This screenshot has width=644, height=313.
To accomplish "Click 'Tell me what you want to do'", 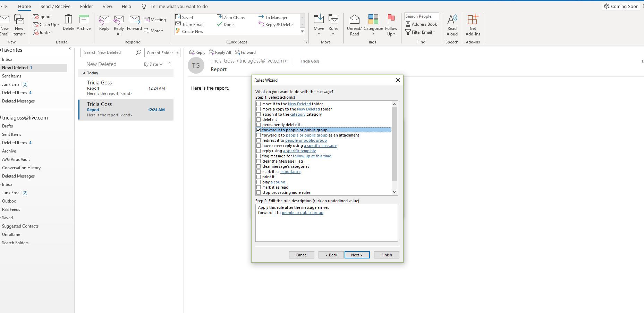I will coord(179,6).
